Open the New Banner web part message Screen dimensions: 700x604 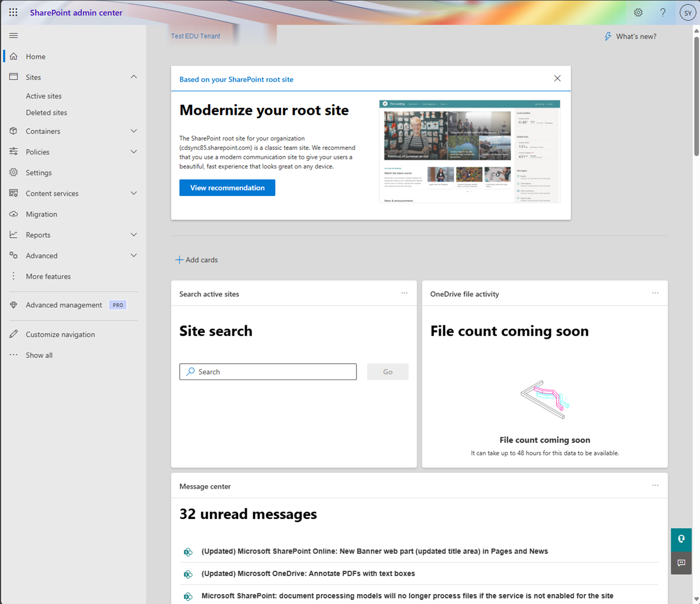click(x=374, y=551)
